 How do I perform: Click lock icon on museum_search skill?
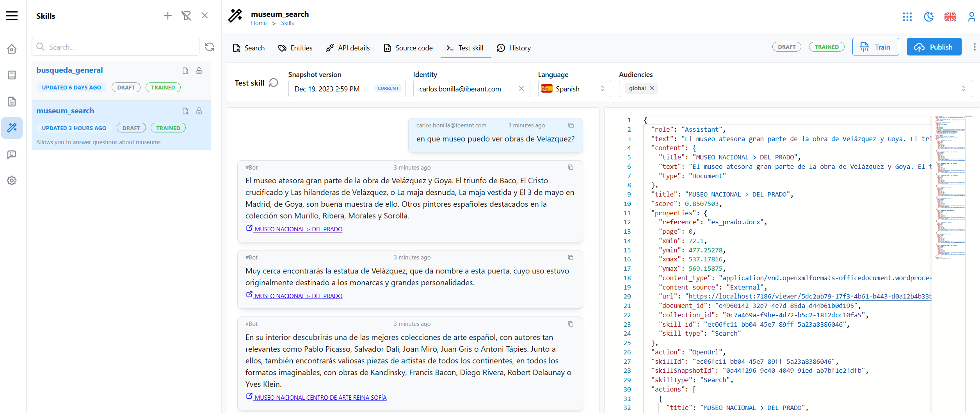199,111
